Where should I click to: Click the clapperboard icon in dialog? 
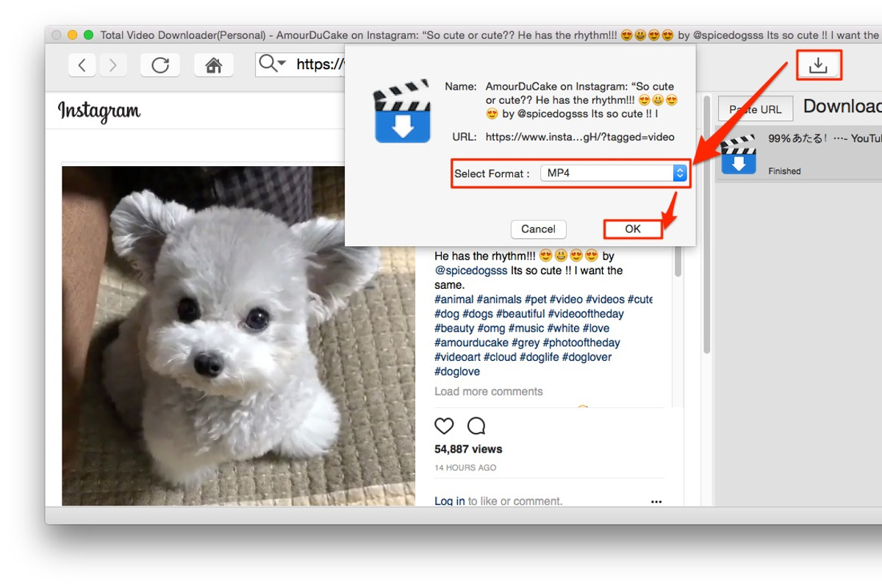pyautogui.click(x=402, y=111)
